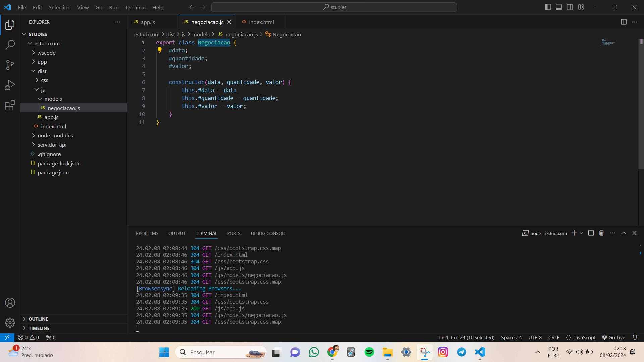
Task: Open the Selection menu
Action: pyautogui.click(x=59, y=7)
